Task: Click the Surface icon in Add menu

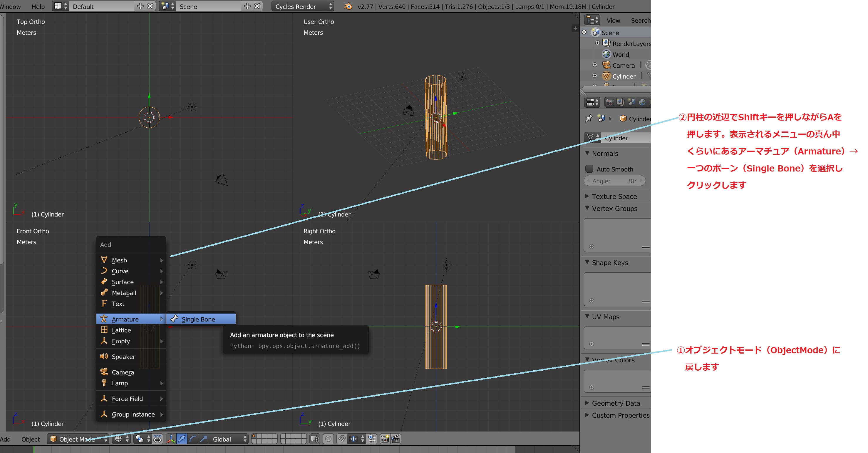Action: coord(104,282)
